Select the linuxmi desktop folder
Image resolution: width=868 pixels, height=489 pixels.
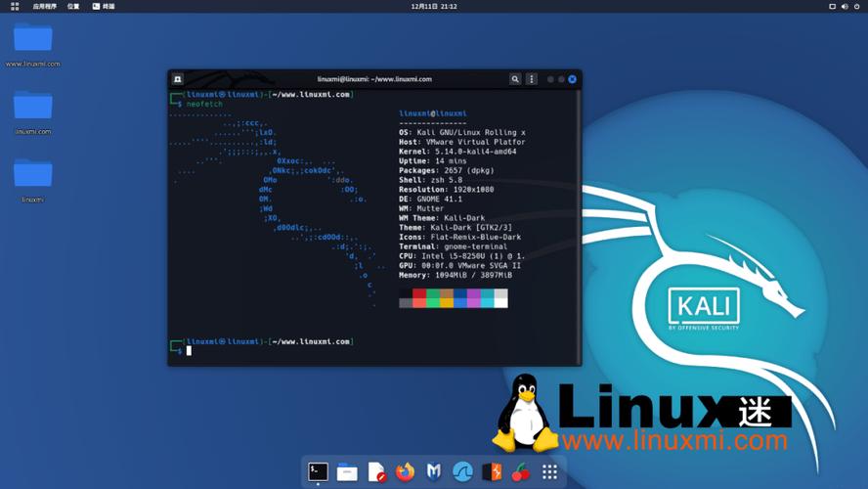pos(32,181)
